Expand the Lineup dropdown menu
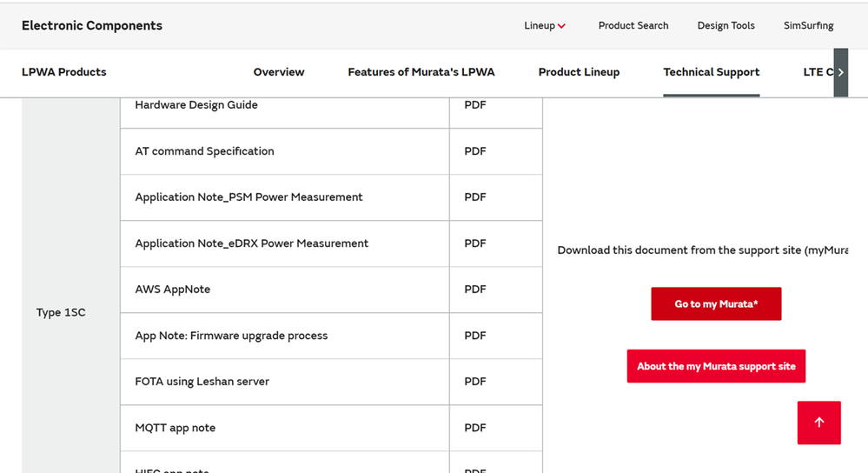This screenshot has height=473, width=868. pos(545,25)
